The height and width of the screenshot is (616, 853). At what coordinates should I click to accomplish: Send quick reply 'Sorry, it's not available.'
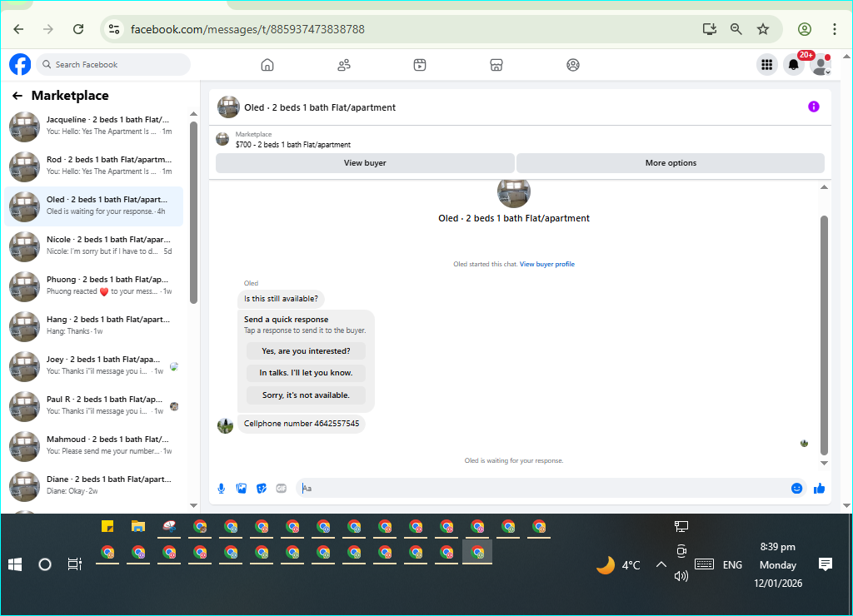pyautogui.click(x=306, y=395)
